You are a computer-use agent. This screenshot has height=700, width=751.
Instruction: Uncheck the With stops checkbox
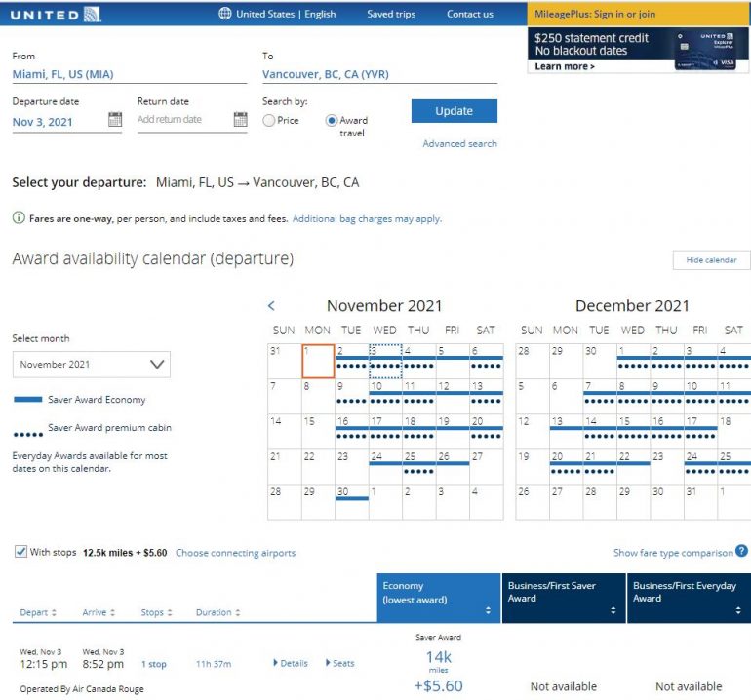tap(20, 552)
